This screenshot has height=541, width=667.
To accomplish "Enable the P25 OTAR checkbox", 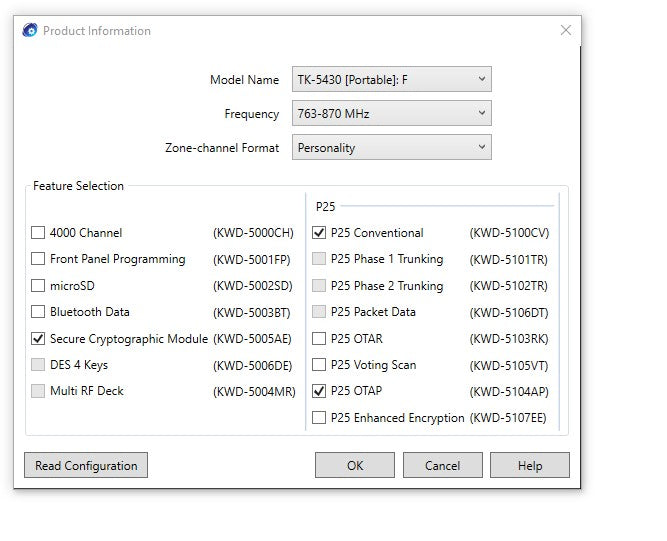I will click(x=319, y=339).
